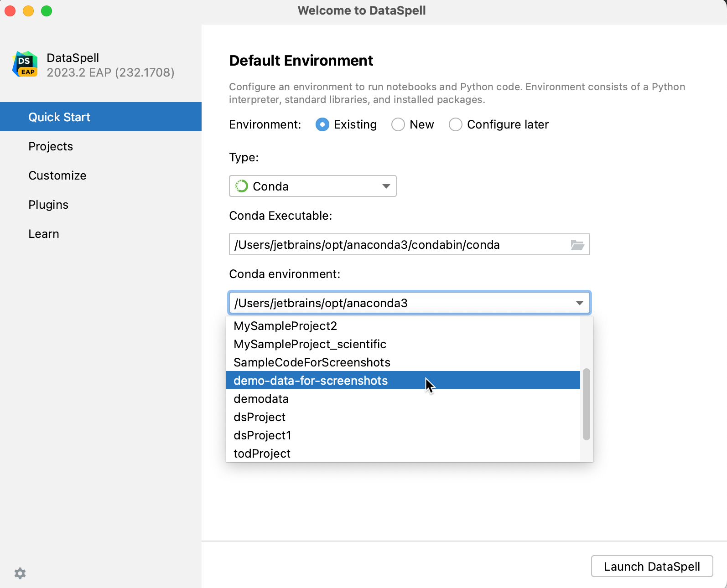
Task: Choose SampleCodeForScreenshots environment
Action: (403, 362)
